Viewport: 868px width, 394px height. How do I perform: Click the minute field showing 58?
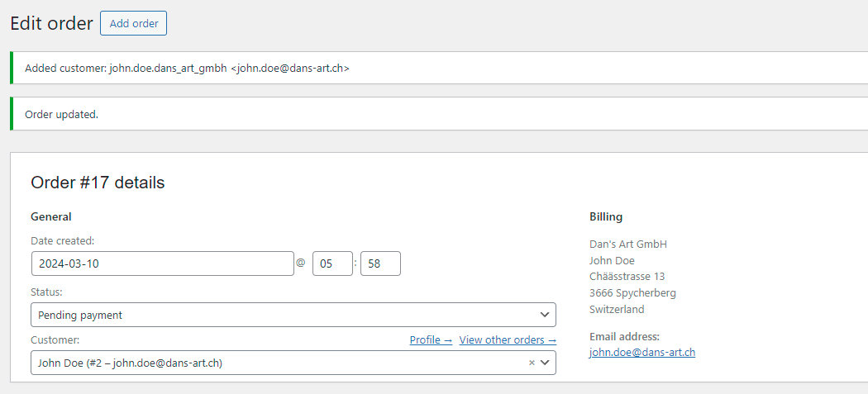point(381,263)
